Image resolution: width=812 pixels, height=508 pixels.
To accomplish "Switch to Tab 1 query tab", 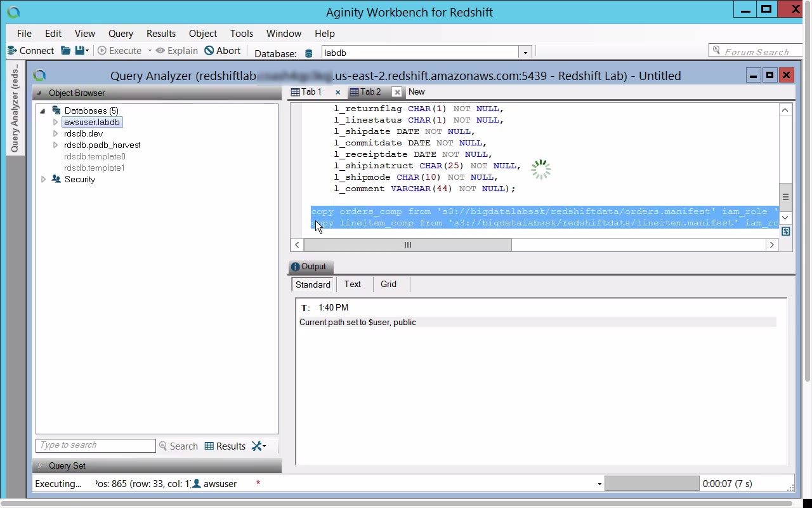I will point(307,92).
